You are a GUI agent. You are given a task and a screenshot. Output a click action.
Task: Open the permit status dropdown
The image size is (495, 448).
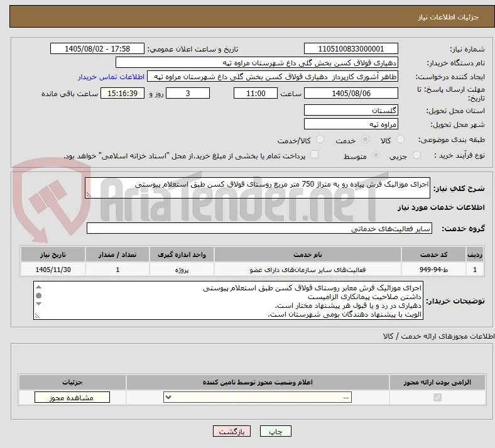tap(258, 397)
